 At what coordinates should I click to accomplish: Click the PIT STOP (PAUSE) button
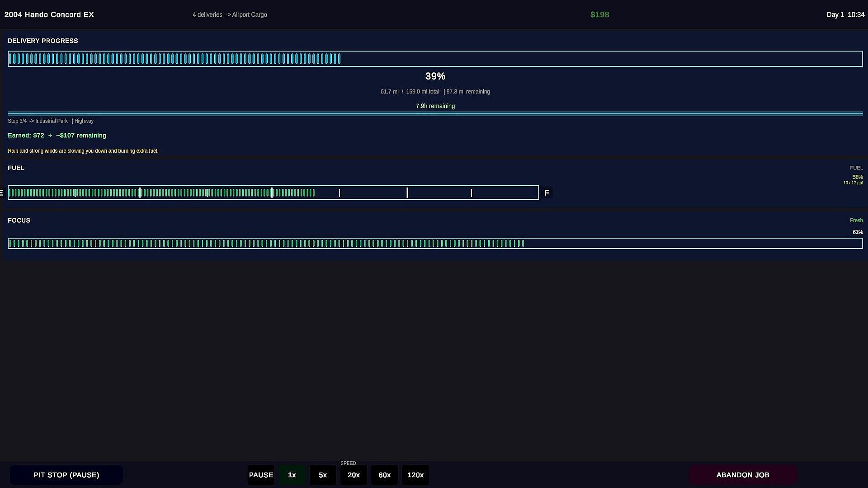coord(66,475)
